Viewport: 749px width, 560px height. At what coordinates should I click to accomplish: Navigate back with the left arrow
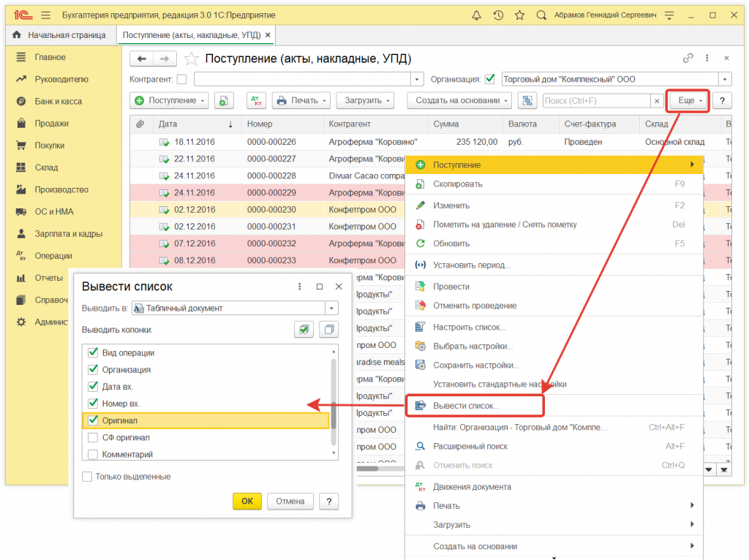142,58
